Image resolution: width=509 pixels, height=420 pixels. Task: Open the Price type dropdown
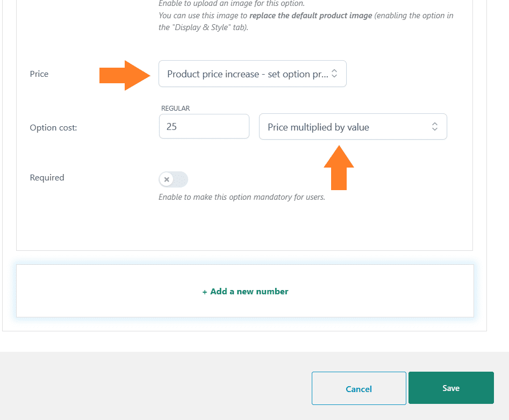tap(252, 74)
